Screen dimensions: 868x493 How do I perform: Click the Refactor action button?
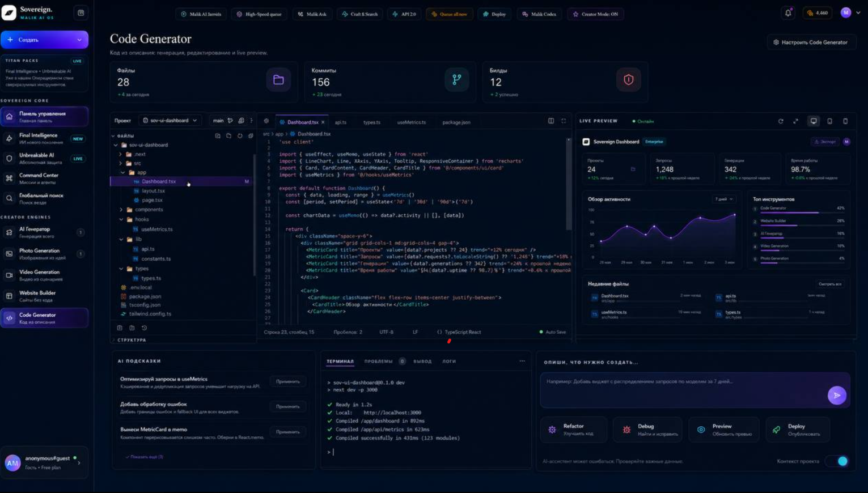(573, 430)
